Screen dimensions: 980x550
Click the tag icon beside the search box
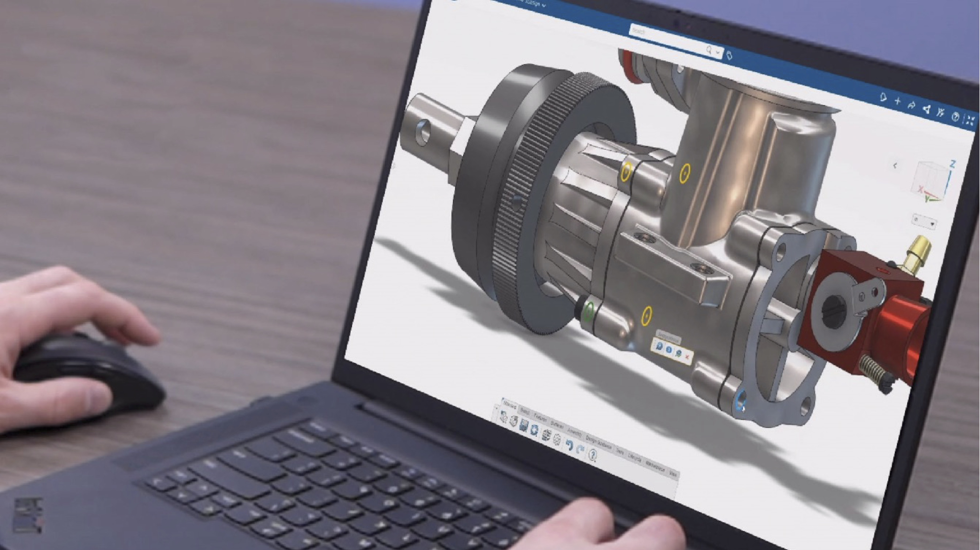(x=729, y=56)
